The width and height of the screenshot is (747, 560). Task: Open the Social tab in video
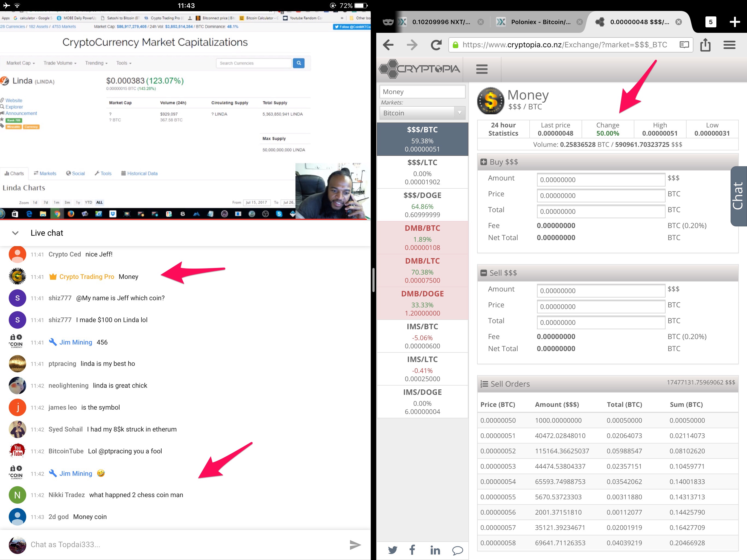pos(75,173)
